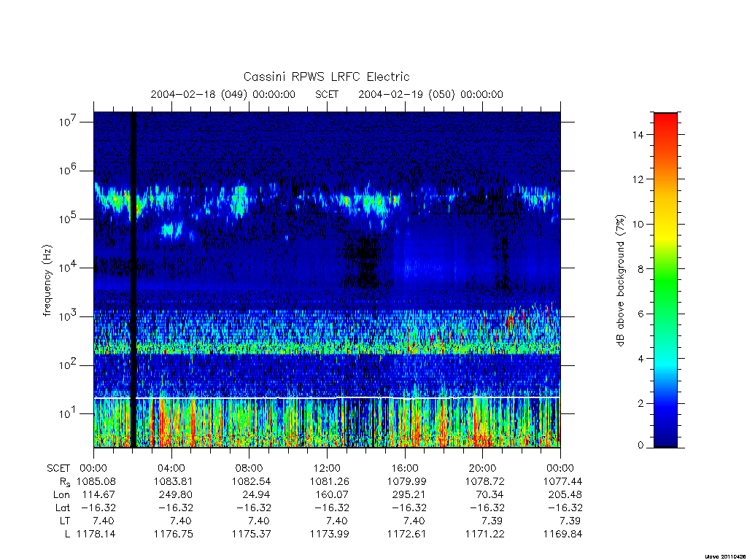Select the 12:00 SCET time tick label
The height and width of the screenshot is (560, 747).
(x=328, y=468)
